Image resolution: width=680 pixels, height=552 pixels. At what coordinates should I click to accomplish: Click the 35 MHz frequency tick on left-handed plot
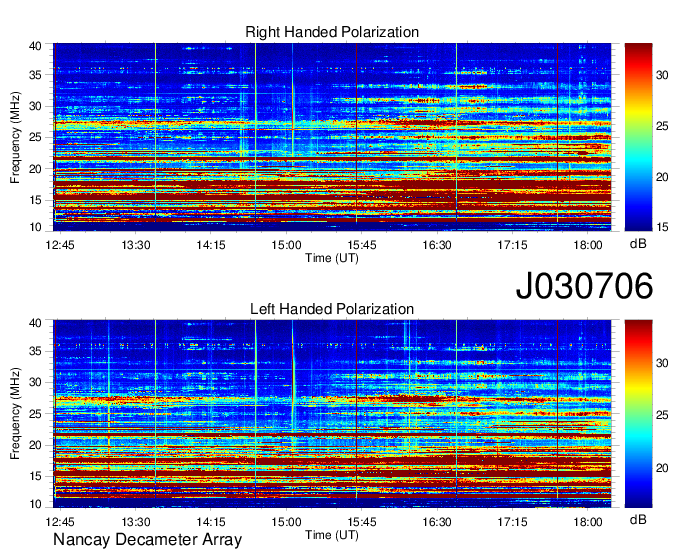pyautogui.click(x=36, y=351)
